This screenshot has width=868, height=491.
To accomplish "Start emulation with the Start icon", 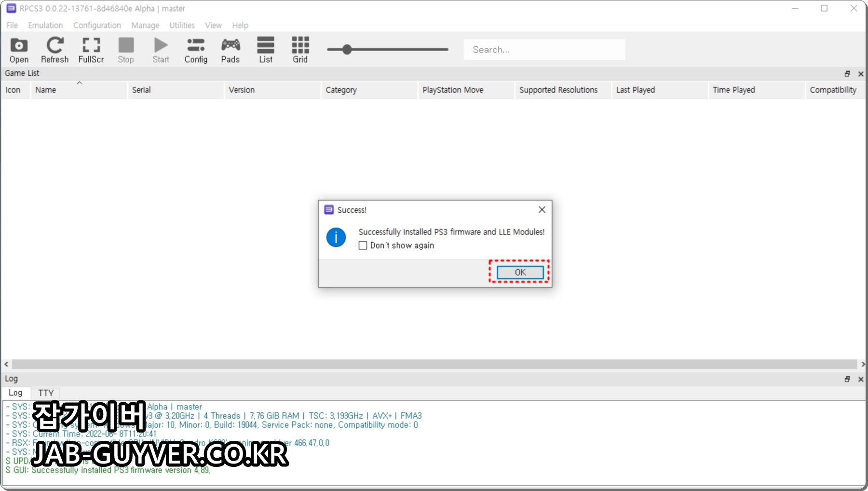I will [161, 50].
